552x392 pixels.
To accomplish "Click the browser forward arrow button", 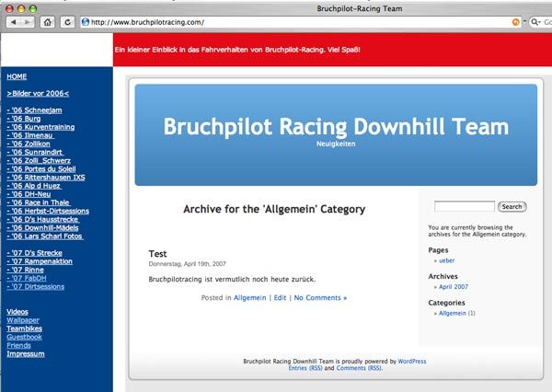I will 28,22.
